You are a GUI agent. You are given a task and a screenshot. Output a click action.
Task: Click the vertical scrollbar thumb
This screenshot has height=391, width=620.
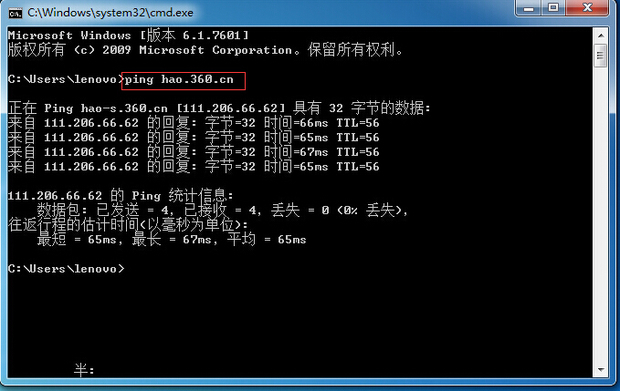click(601, 55)
